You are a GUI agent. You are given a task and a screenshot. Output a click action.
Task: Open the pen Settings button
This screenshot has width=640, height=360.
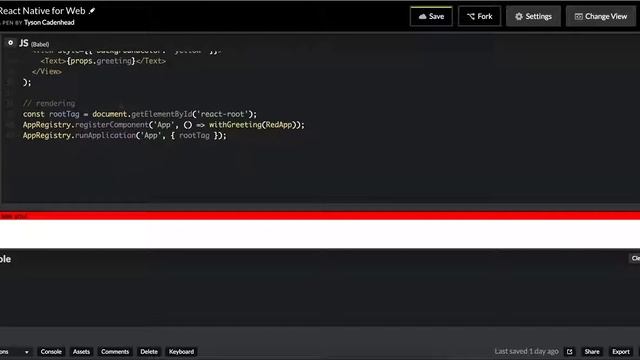(x=533, y=16)
